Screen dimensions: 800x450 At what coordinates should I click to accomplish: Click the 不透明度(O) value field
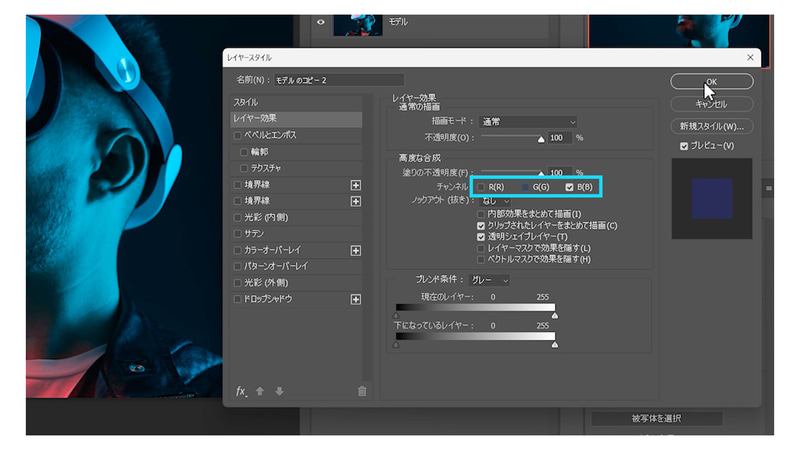click(560, 138)
